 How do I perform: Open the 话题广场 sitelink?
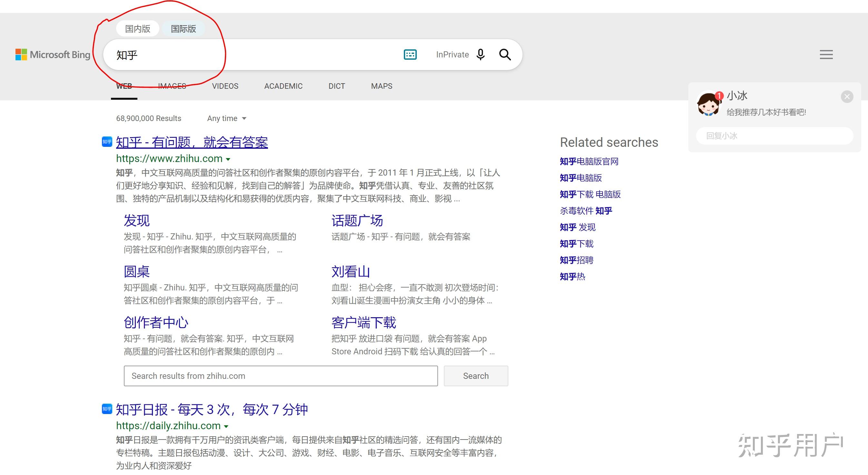357,220
